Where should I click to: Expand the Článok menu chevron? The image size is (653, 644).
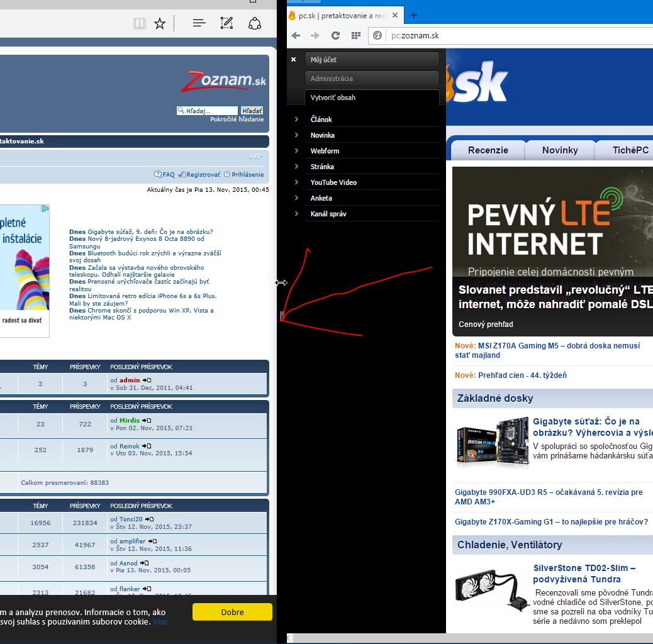coord(296,119)
